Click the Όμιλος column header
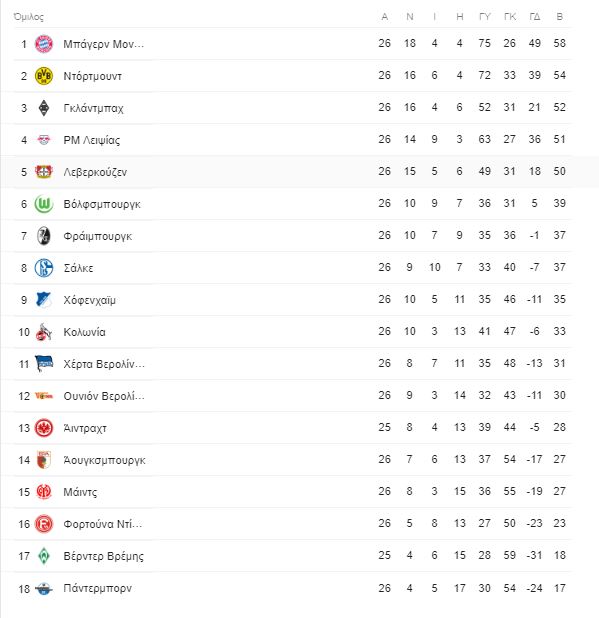The image size is (599, 618). click(x=28, y=17)
